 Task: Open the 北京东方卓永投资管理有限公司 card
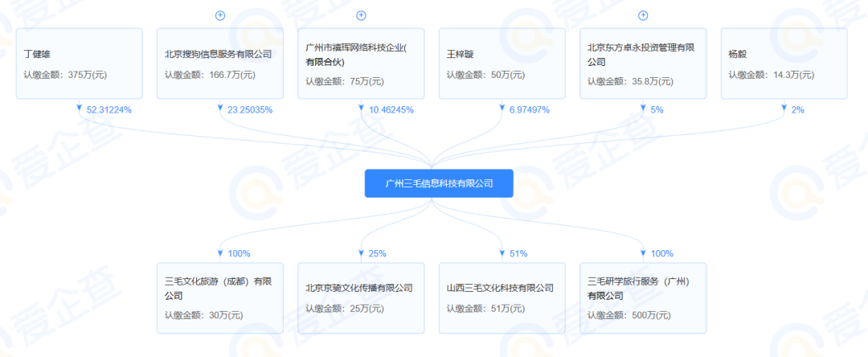click(643, 64)
